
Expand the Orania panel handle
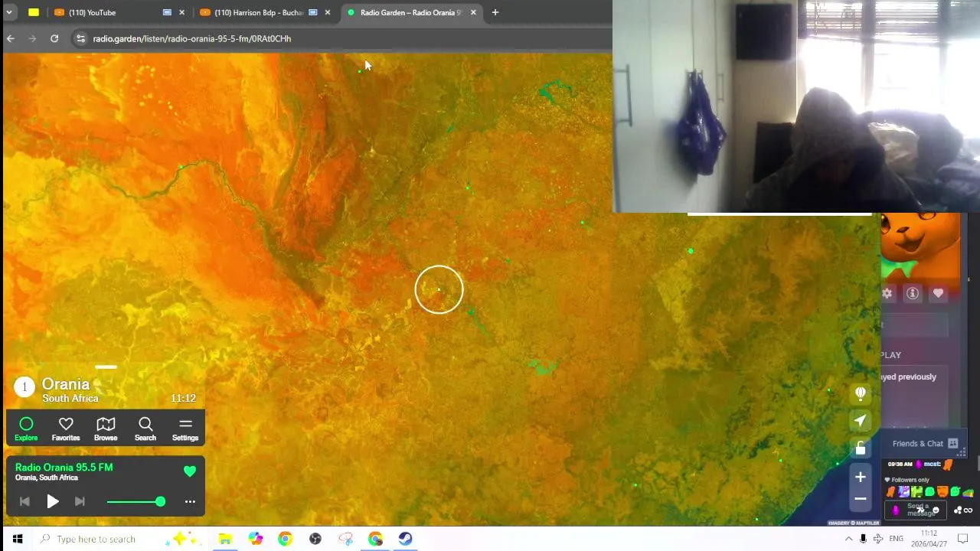[106, 367]
